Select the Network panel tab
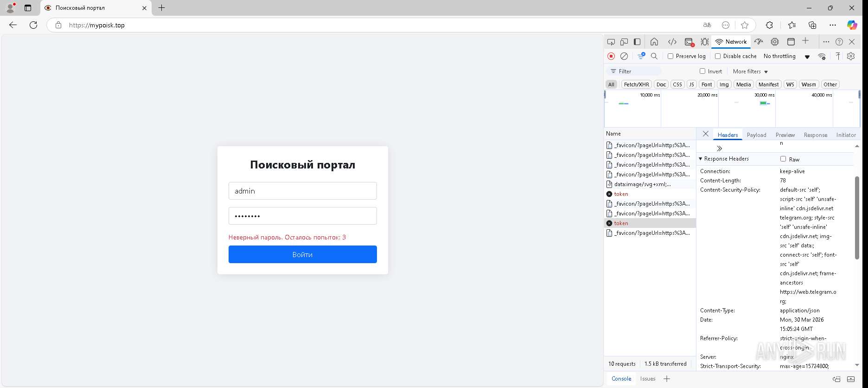 [x=731, y=42]
